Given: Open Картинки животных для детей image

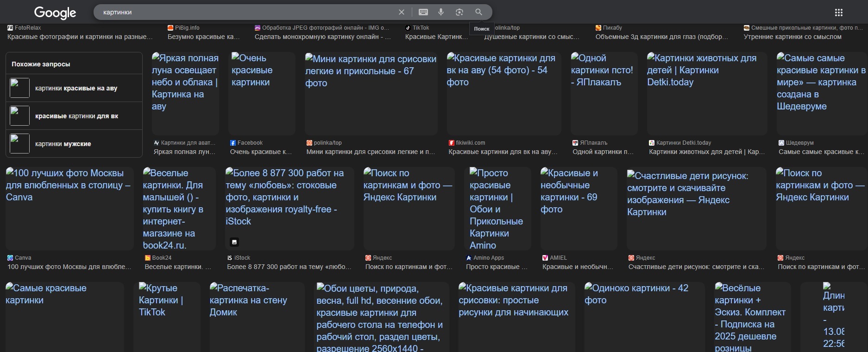Looking at the screenshot, I should [x=707, y=94].
